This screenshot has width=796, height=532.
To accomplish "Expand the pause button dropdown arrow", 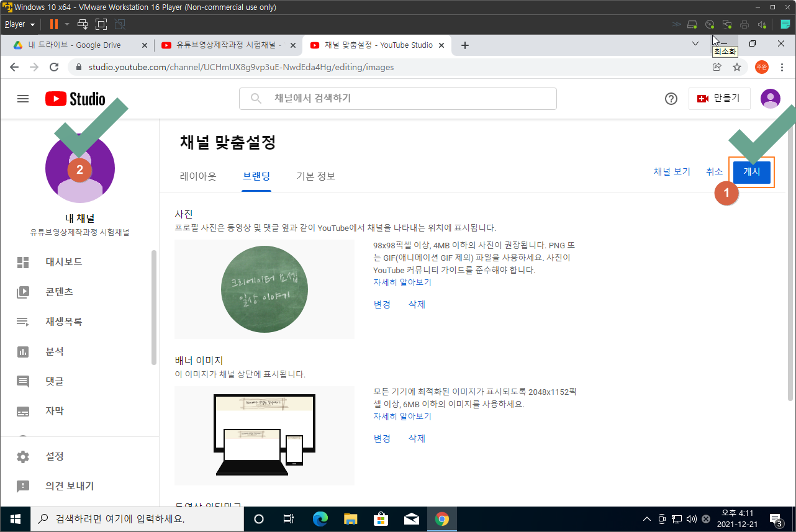I will [67, 24].
